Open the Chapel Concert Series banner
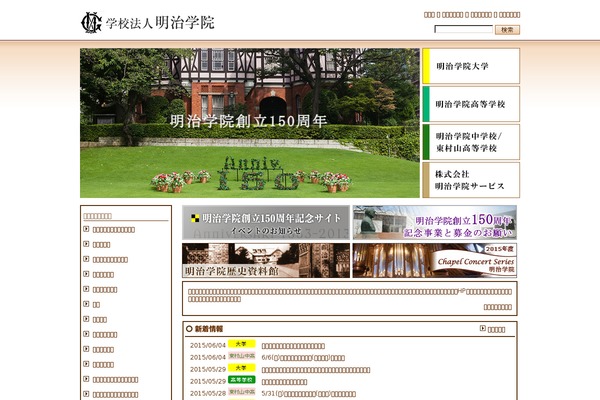The image size is (600, 400). click(x=435, y=260)
